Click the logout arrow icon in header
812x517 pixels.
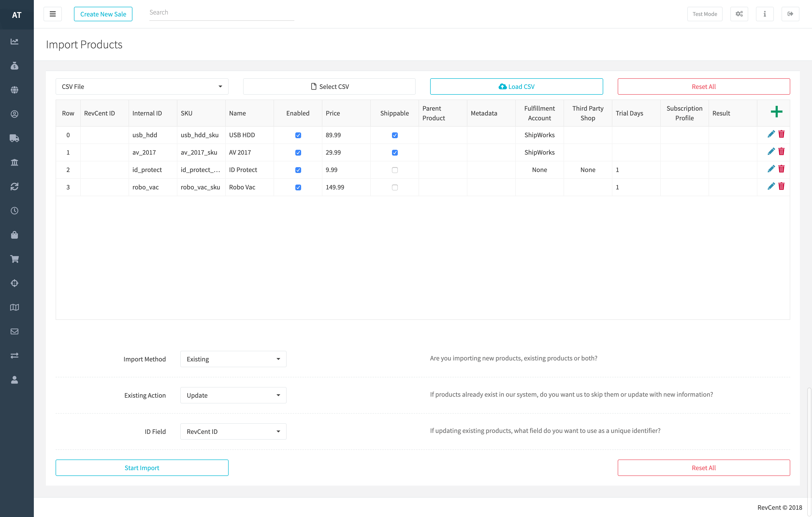click(x=790, y=14)
